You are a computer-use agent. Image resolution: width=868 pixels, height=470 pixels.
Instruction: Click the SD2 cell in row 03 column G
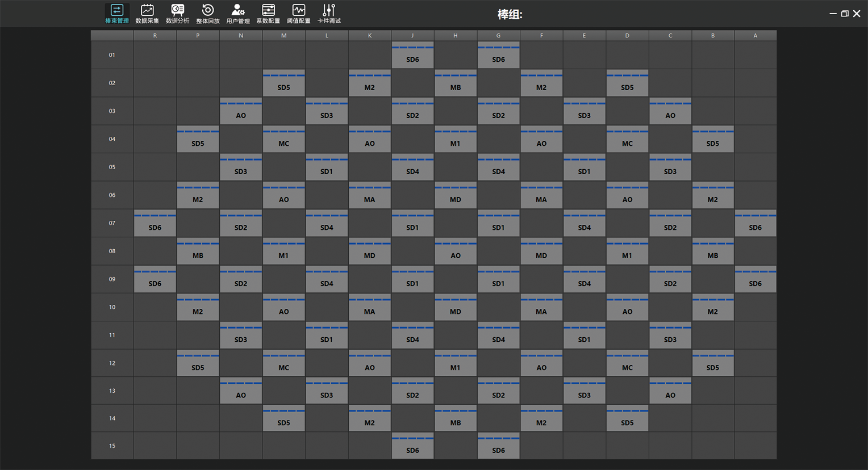tap(498, 111)
